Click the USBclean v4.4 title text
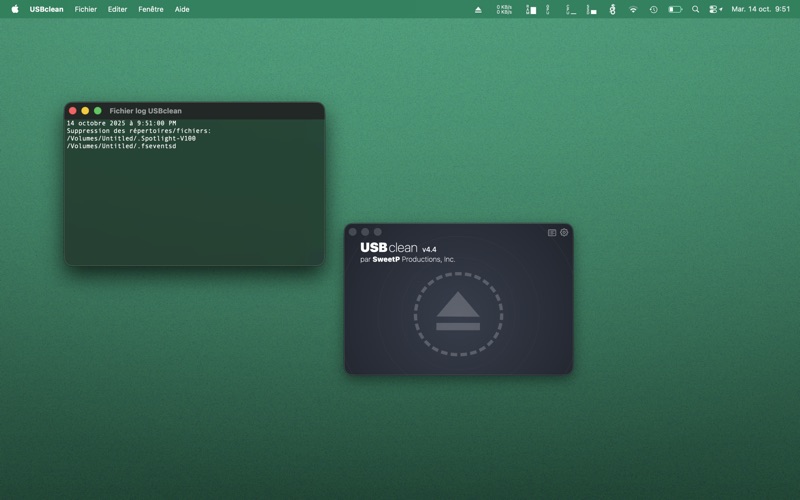Image resolution: width=800 pixels, height=500 pixels. (398, 248)
